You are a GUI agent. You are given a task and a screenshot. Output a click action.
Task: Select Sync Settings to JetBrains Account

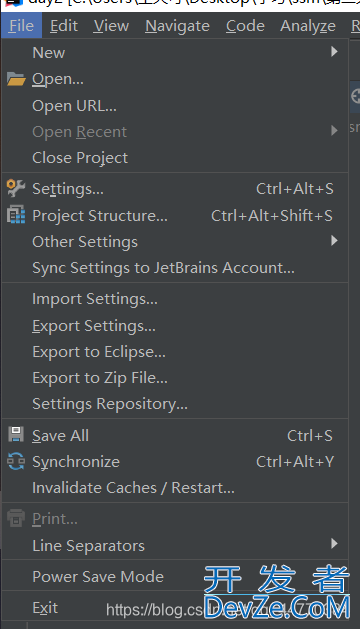(x=175, y=268)
